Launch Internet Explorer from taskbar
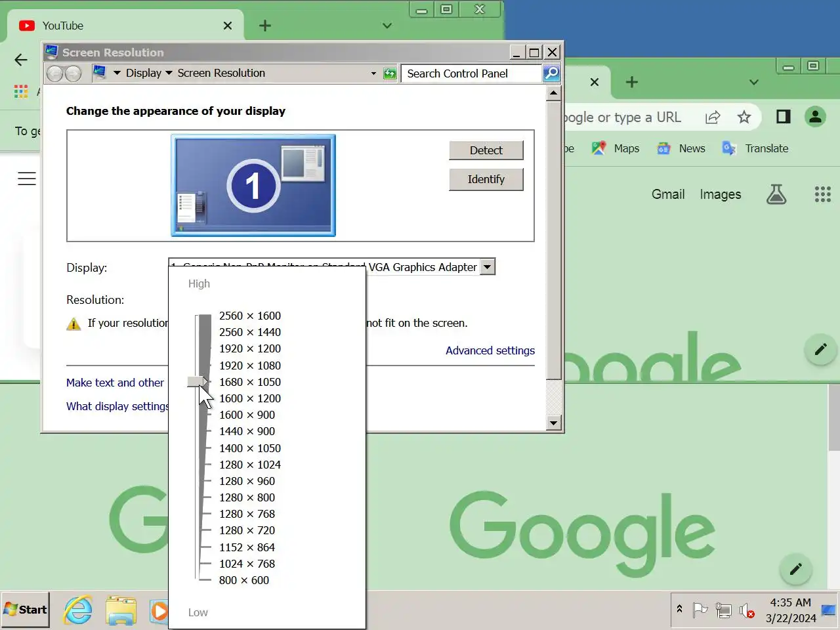Screen dimensions: 840x630 coord(78,610)
